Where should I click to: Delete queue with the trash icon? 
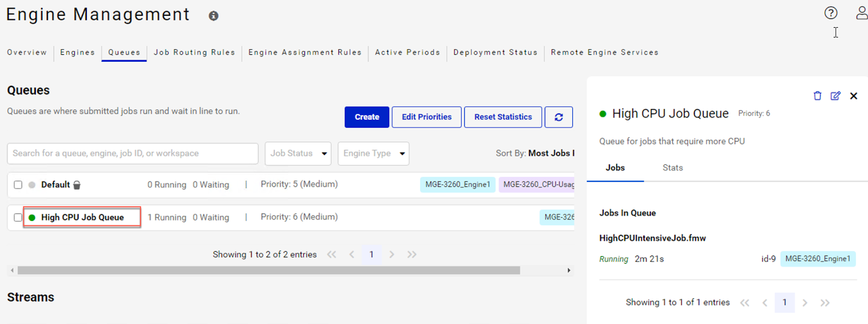pyautogui.click(x=818, y=96)
